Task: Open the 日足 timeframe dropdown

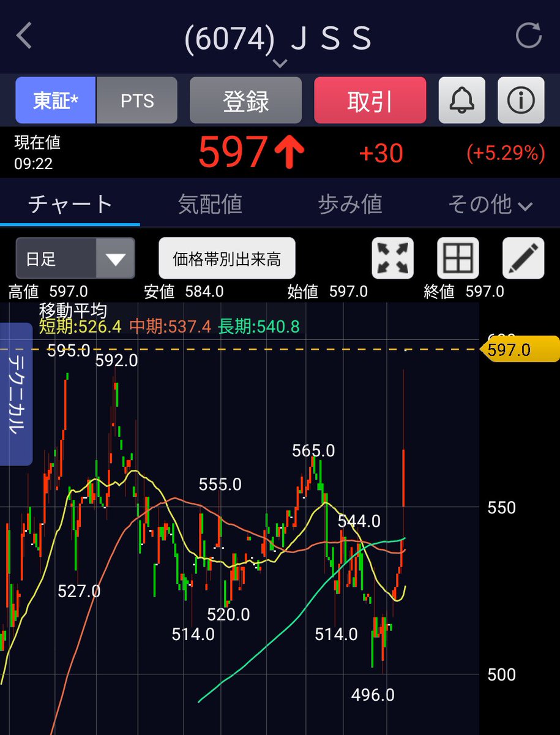Action: [75, 258]
